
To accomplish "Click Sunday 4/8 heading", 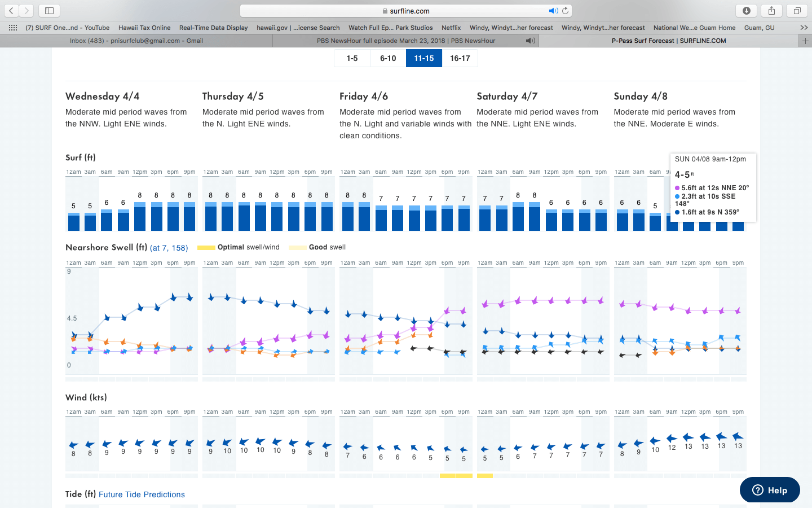I will [x=641, y=97].
